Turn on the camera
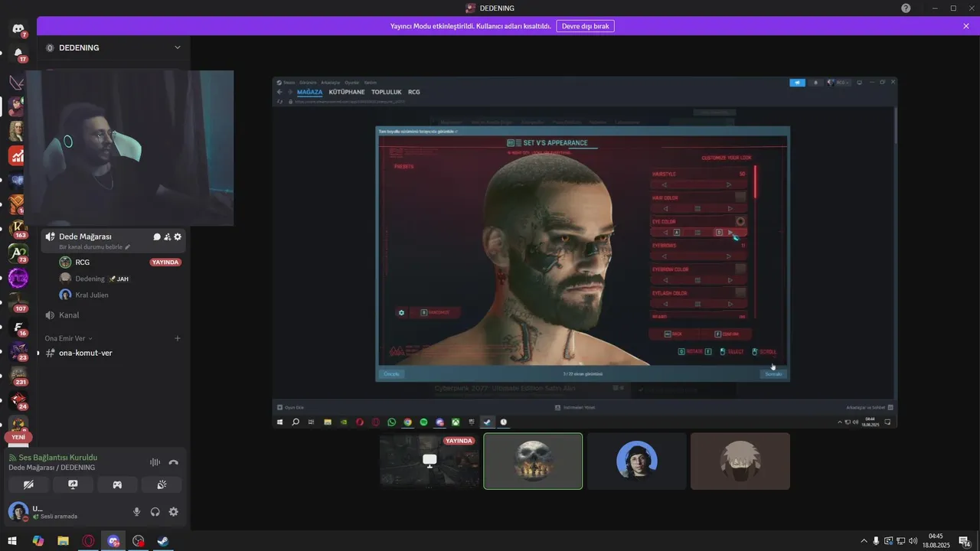This screenshot has height=551, width=980. pyautogui.click(x=29, y=484)
